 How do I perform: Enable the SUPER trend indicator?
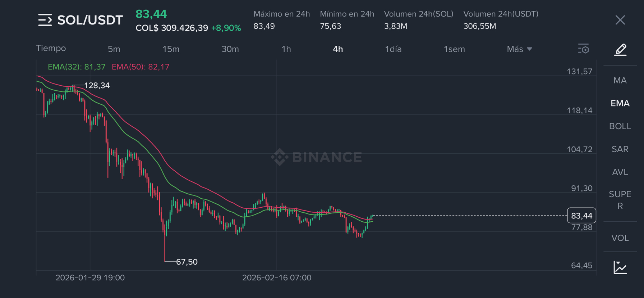click(x=620, y=200)
